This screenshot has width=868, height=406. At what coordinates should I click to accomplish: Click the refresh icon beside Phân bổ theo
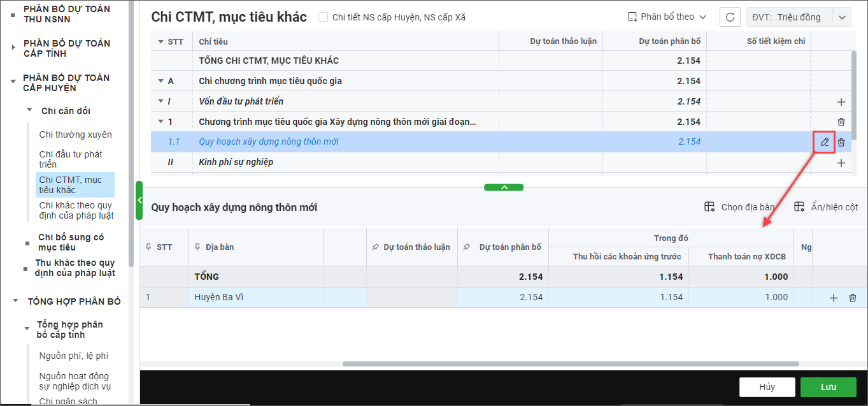730,17
